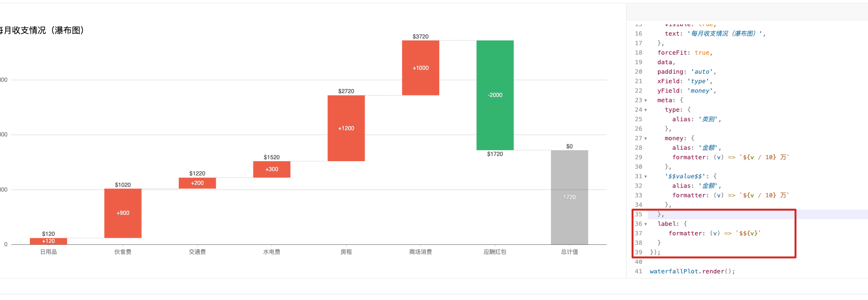Image resolution: width=868 pixels, height=300 pixels.
Task: Select the gray 总计值 total bar
Action: (569, 197)
